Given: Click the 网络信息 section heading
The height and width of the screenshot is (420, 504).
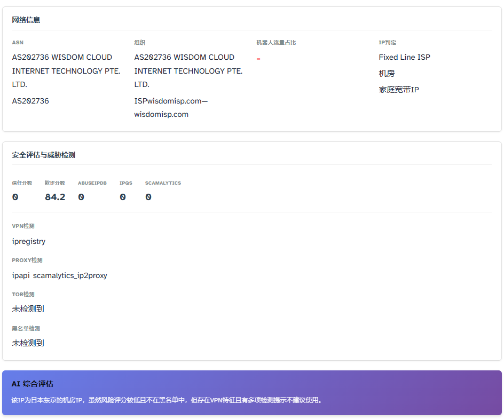Looking at the screenshot, I should [x=26, y=20].
